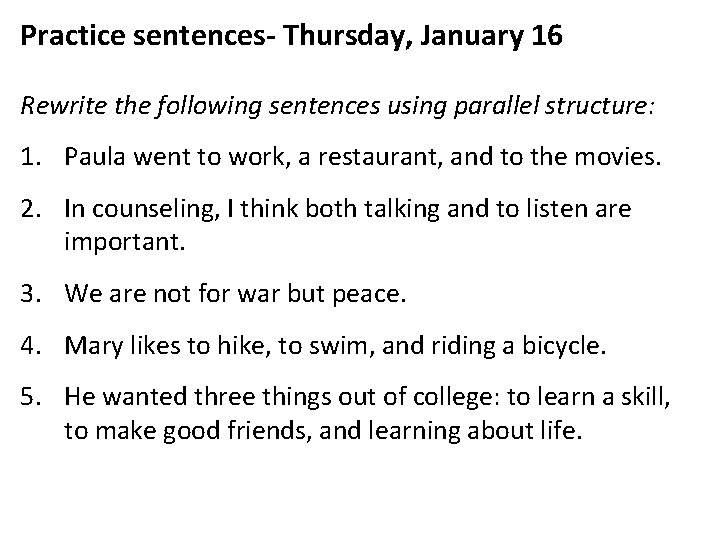This screenshot has width=720, height=540.
Task: Click the list number "3."
Action: 36,294
